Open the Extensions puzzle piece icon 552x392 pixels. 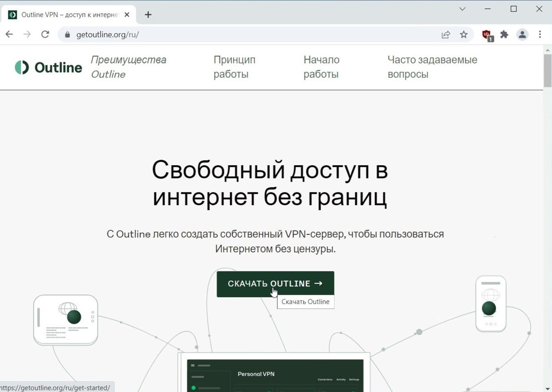[x=505, y=35]
